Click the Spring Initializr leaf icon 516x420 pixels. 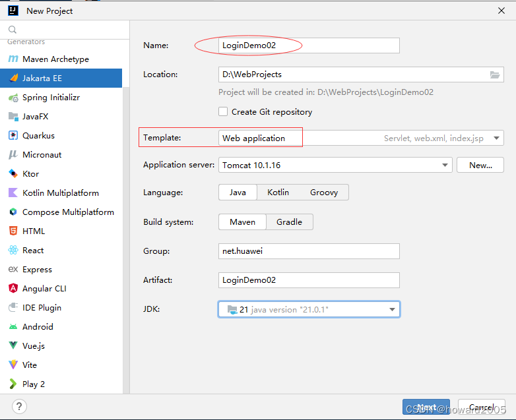(13, 98)
